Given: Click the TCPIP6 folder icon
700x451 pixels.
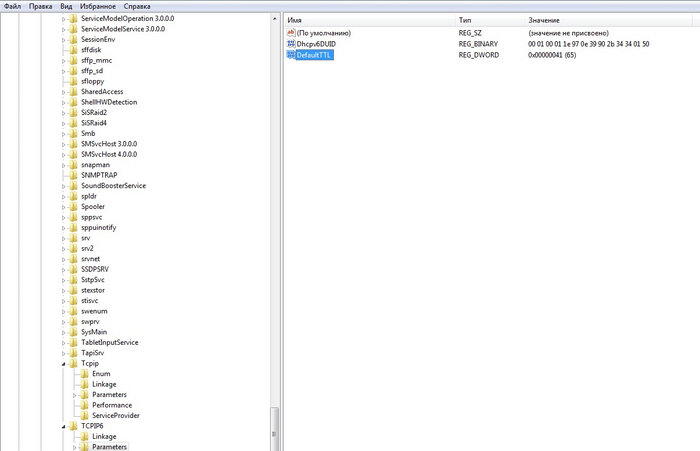Looking at the screenshot, I should tap(74, 426).
